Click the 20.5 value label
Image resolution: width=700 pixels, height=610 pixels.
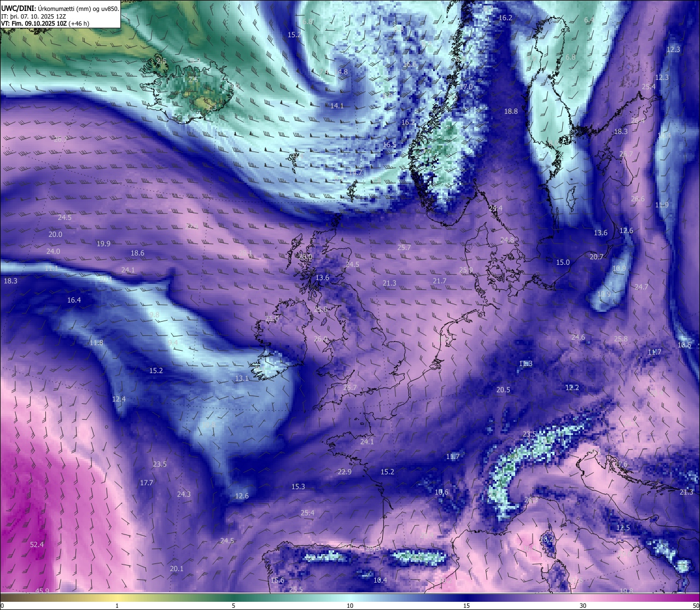[x=503, y=390]
